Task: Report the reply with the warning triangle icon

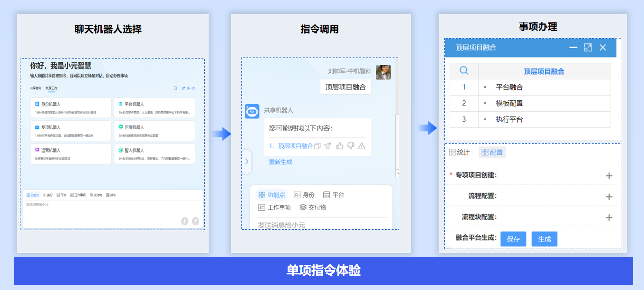Action: tap(362, 146)
